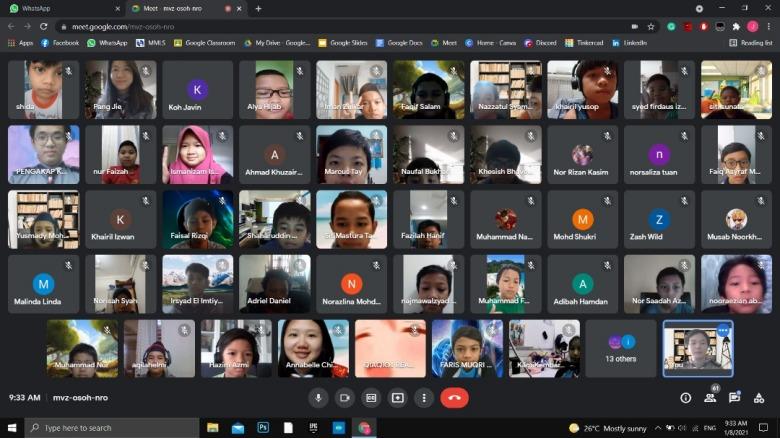Select Koh Javin's participant tile
This screenshot has height=439, width=780.
click(198, 90)
